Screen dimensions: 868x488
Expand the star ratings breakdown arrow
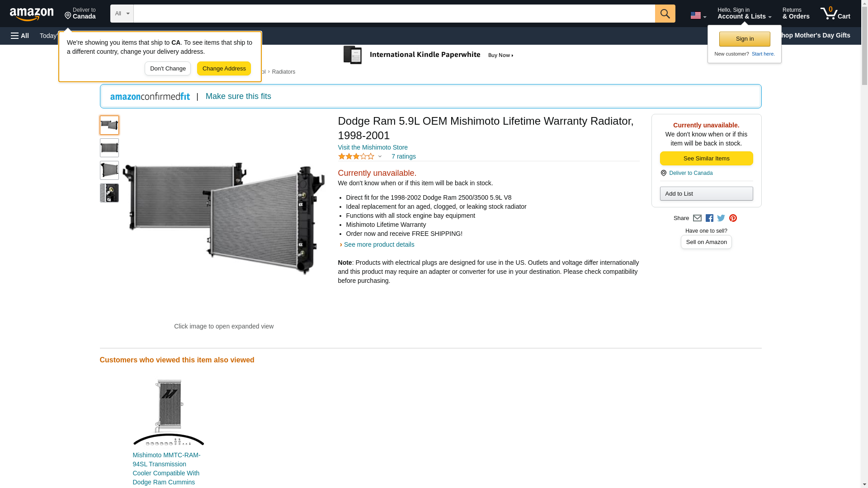[380, 156]
